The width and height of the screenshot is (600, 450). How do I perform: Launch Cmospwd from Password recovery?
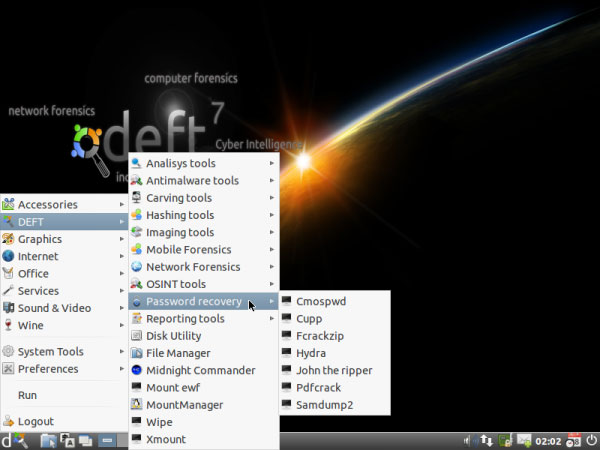[x=335, y=301]
